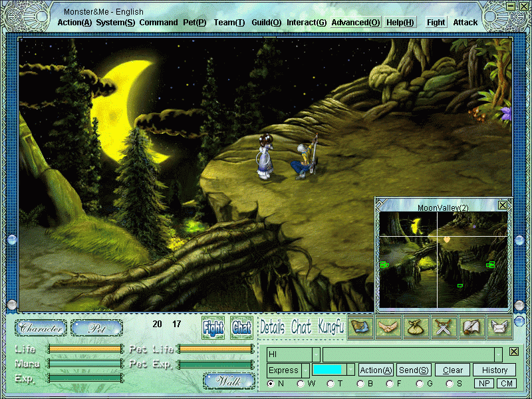Open the inventory bag icon
532x399 pixels.
(x=416, y=327)
